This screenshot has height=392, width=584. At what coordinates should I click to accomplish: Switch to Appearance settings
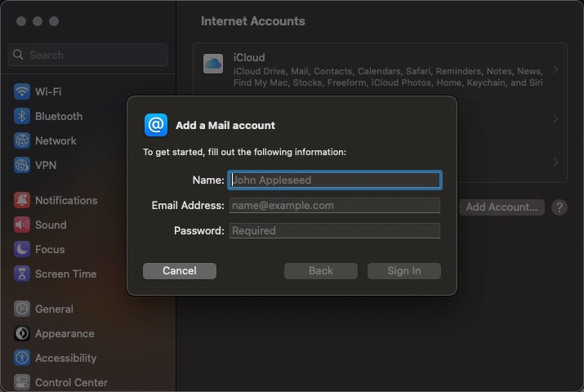click(x=65, y=333)
